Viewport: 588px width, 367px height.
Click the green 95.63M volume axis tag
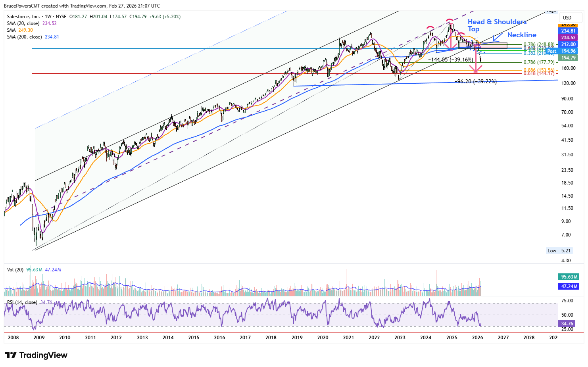(569, 277)
